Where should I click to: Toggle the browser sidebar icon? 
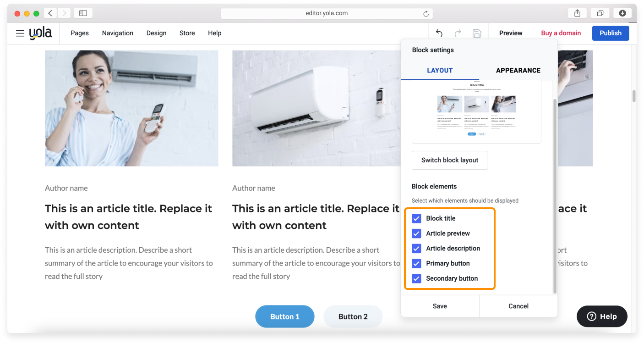click(83, 13)
